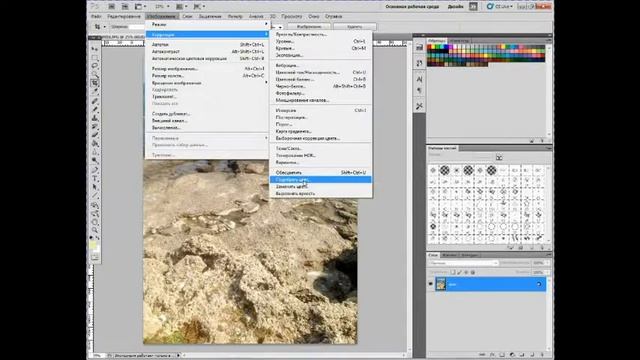Viewport: 640px width, 360px height.
Task: Open the Файл menu
Action: (96, 16)
